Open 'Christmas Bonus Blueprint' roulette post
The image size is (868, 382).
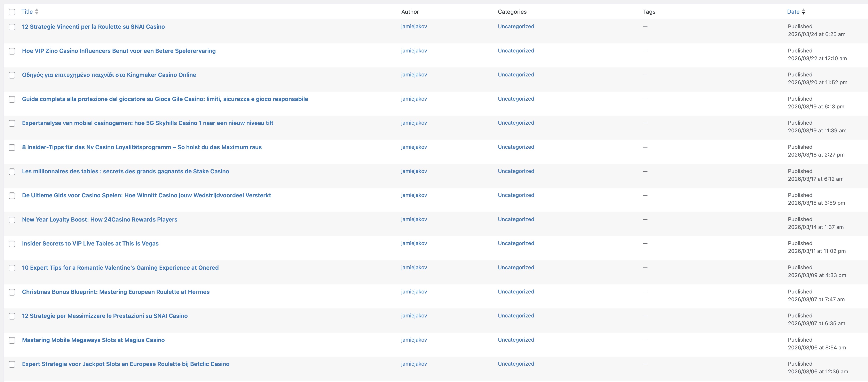(x=116, y=292)
